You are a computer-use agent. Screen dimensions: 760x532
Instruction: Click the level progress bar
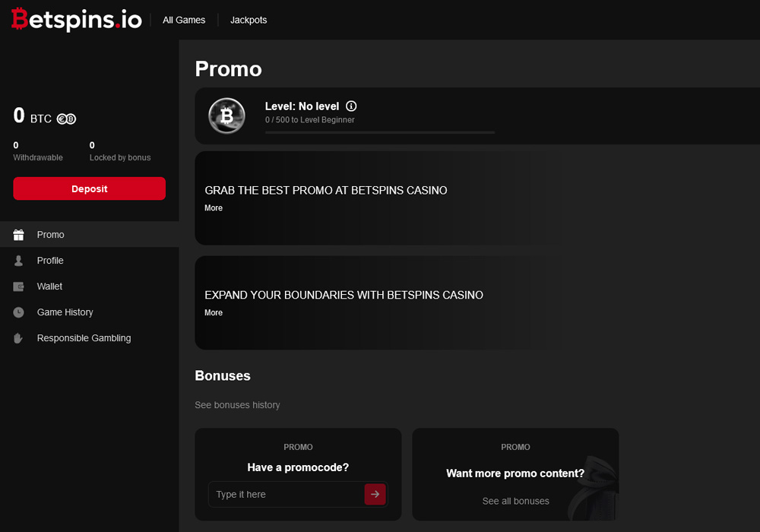[x=380, y=132]
